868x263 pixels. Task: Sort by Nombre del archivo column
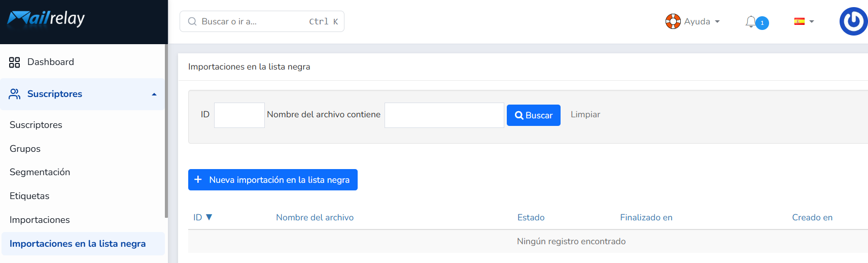pyautogui.click(x=315, y=217)
